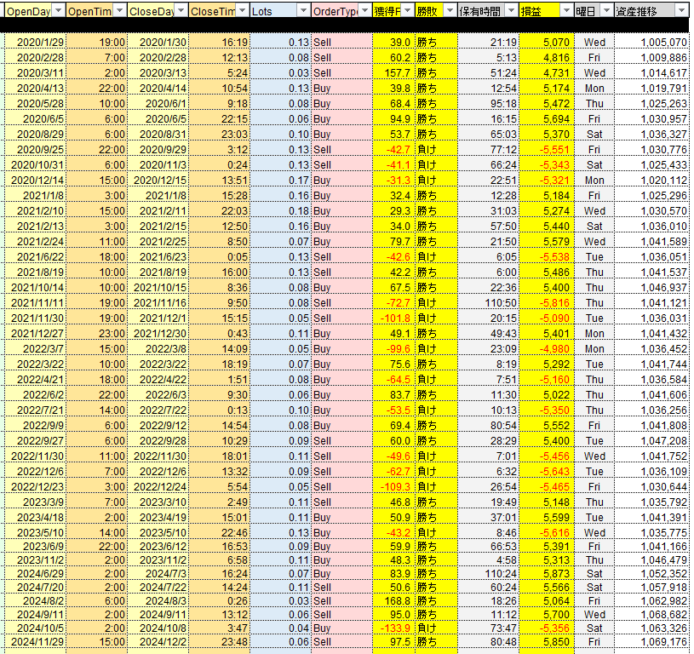Viewport: 694px width, 654px height.
Task: Open the OrderType filter dropdown
Action: (x=365, y=9)
